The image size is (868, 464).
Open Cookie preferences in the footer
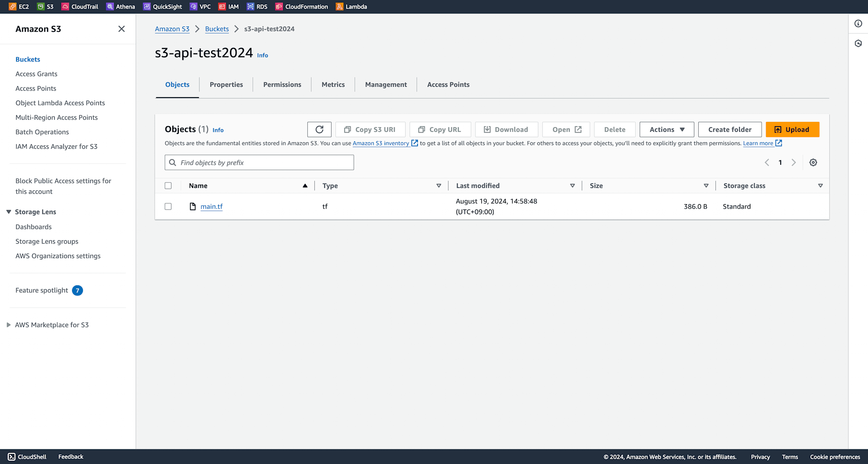click(835, 457)
